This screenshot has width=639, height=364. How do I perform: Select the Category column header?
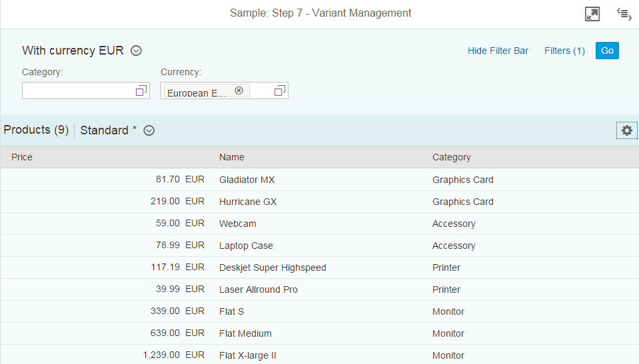tap(451, 157)
